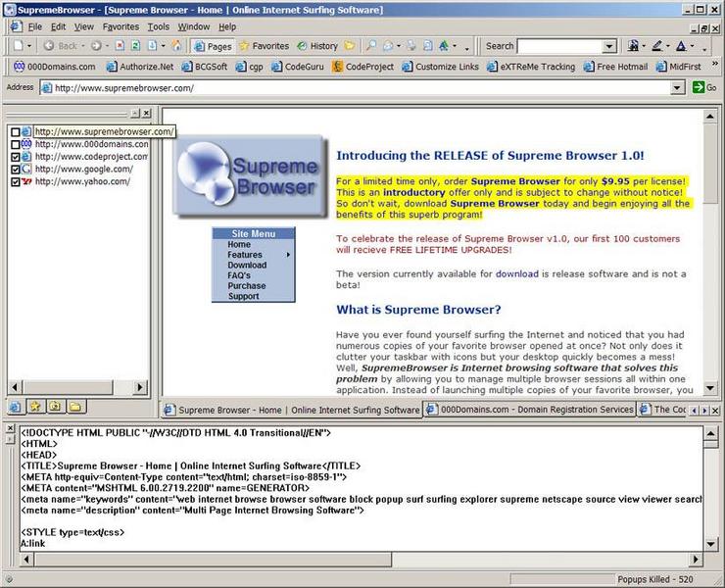
Task: Click the flashlight search tool icon
Action: 633,46
